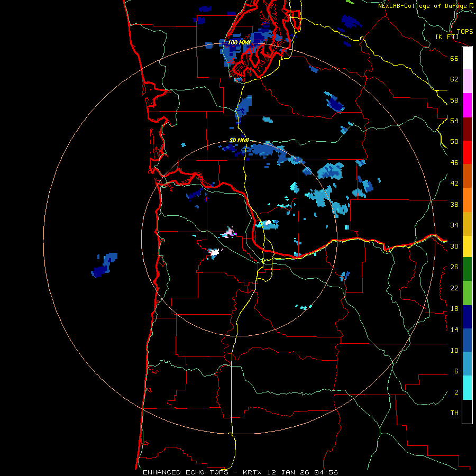Click the orange 38 kft legend swatch
Image resolution: width=476 pixels, height=476 pixels.
pos(467,199)
